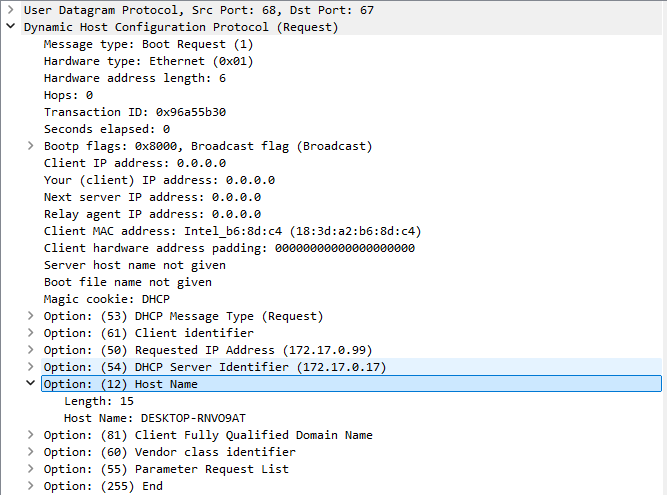
Task: Select Your (client) IP address row
Action: [352, 180]
